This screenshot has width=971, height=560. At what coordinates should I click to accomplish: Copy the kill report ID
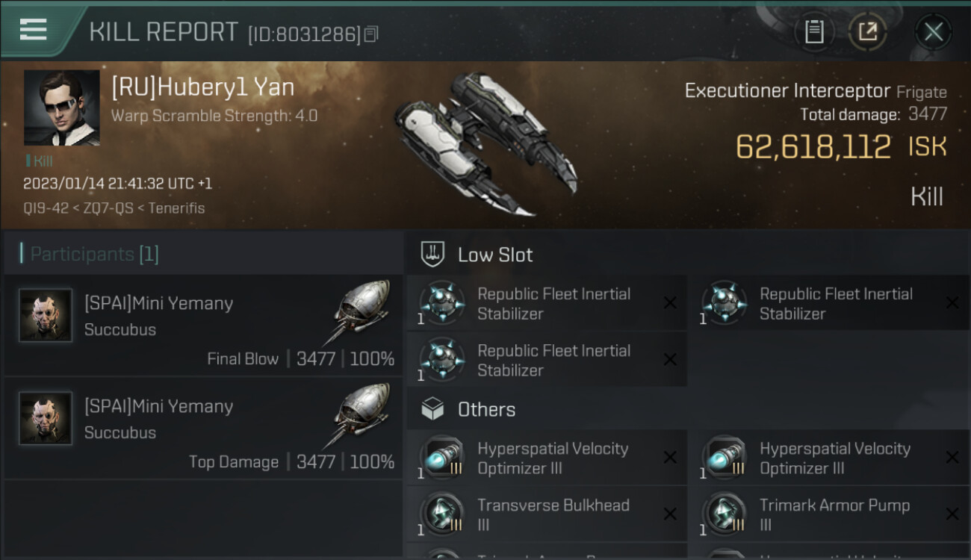[371, 34]
